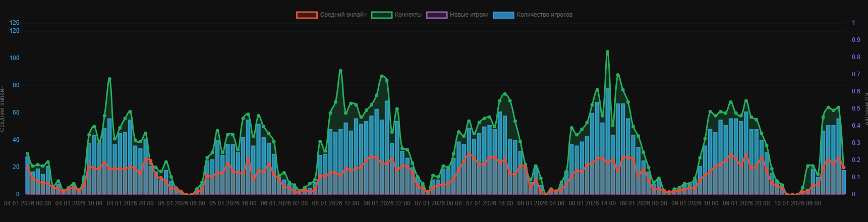Click the 10.01.2026 06:00 x-axis label
This screenshot has width=868, height=222.
[x=797, y=204]
